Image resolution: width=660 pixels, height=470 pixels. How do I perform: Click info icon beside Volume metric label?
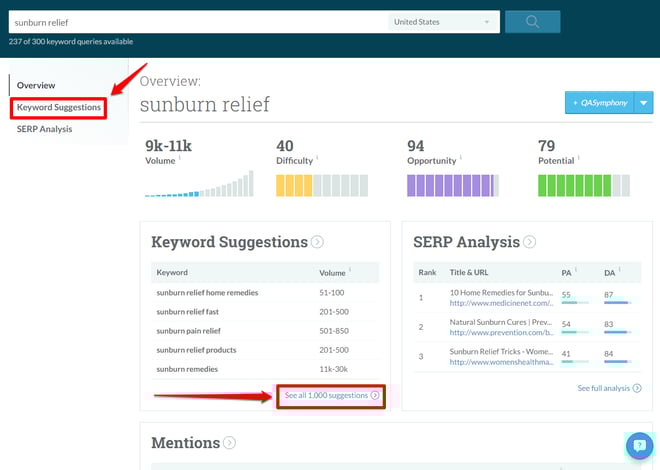point(180,157)
